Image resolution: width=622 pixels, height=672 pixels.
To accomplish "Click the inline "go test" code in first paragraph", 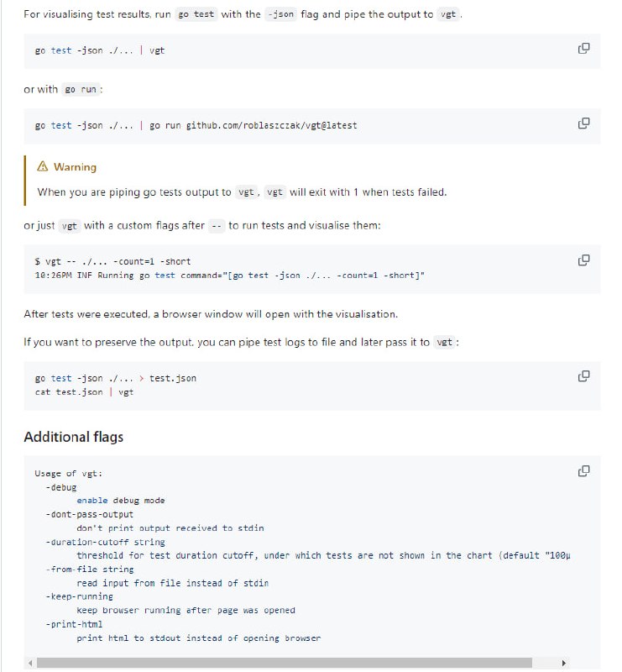I will pyautogui.click(x=196, y=15).
